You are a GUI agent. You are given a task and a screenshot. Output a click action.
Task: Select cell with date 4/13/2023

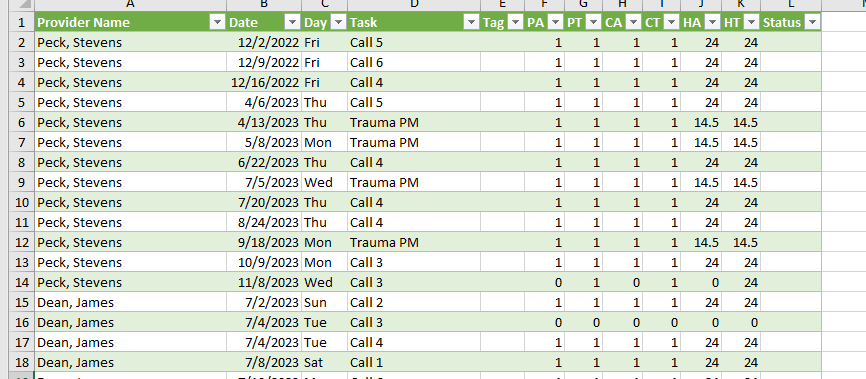coord(264,123)
